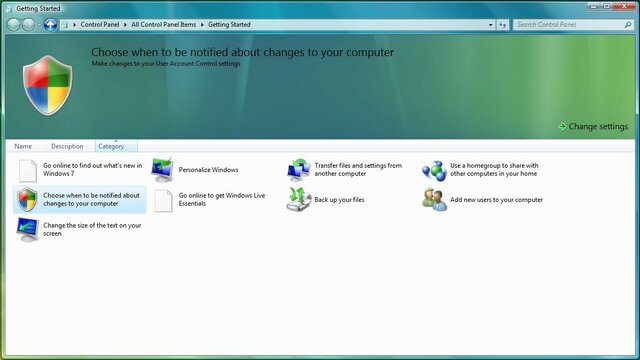Click the Personalize Windows monitor icon
The width and height of the screenshot is (640, 360).
click(162, 170)
